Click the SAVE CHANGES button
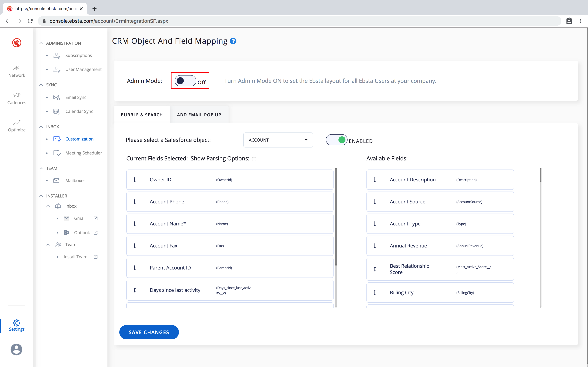The width and height of the screenshot is (588, 367). point(149,332)
